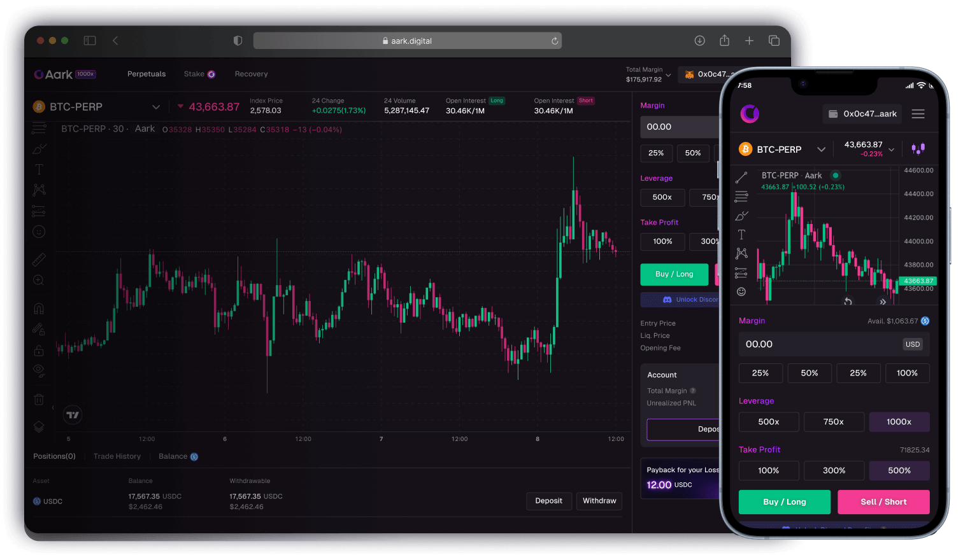Tap 100% margin button on phone
Image resolution: width=977 pixels, height=560 pixels.
[907, 373]
